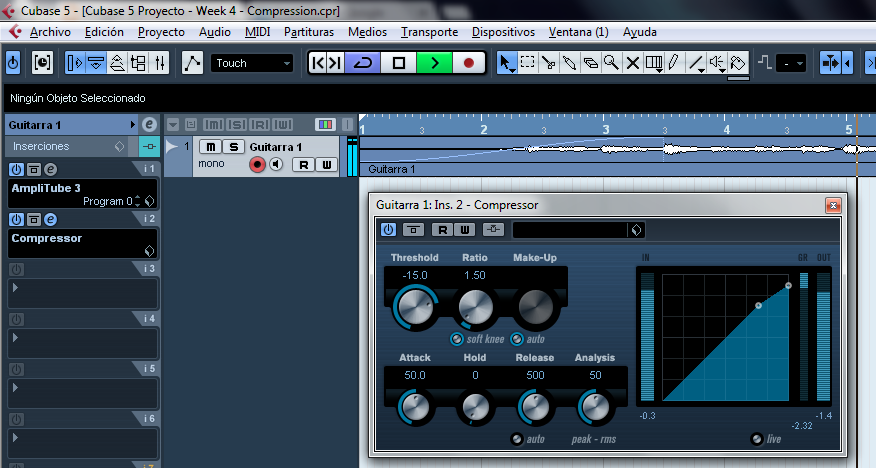The width and height of the screenshot is (876, 468).
Task: Open the Ventana (1) menu
Action: [579, 32]
